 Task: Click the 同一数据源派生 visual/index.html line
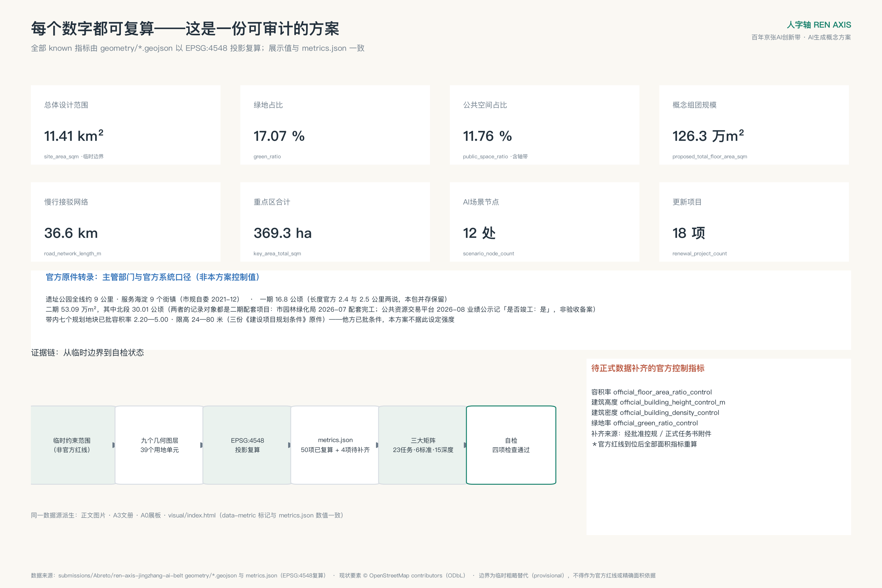click(x=187, y=515)
